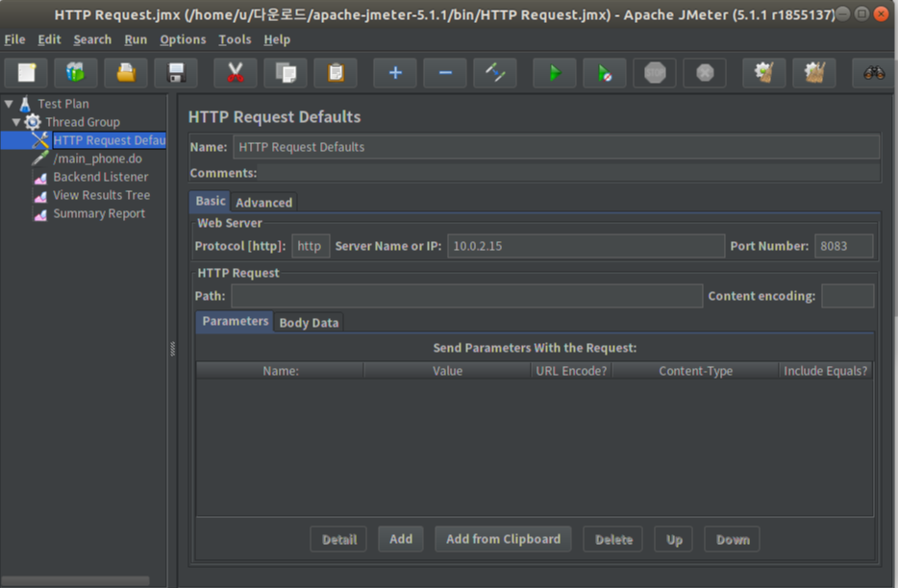The width and height of the screenshot is (898, 588).
Task: Select Backend Listener in the tree
Action: pos(101,177)
